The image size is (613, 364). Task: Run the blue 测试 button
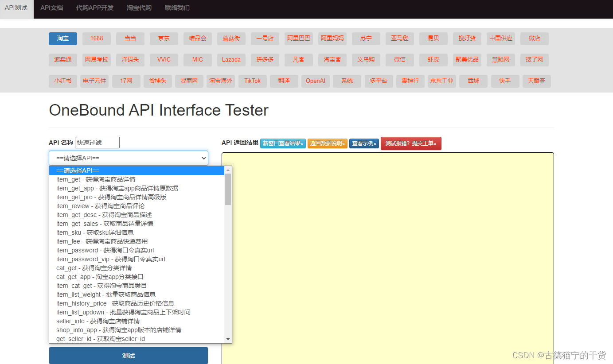tap(128, 356)
